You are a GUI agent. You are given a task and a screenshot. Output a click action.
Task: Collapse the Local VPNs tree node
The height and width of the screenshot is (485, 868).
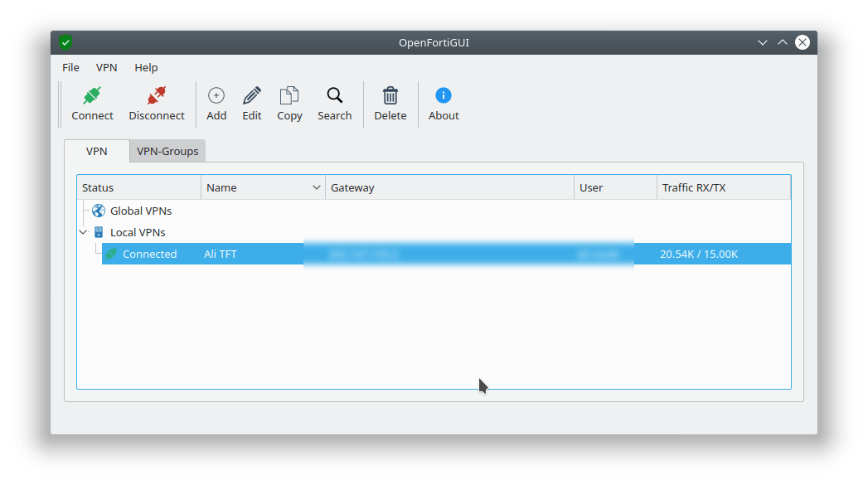coord(83,233)
